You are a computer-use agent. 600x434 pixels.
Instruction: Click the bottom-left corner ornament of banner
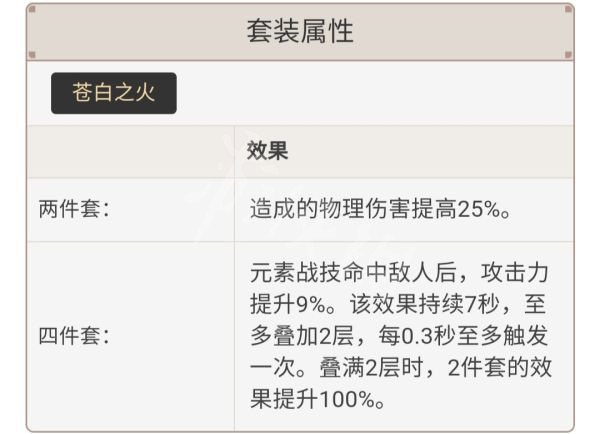pyautogui.click(x=31, y=54)
